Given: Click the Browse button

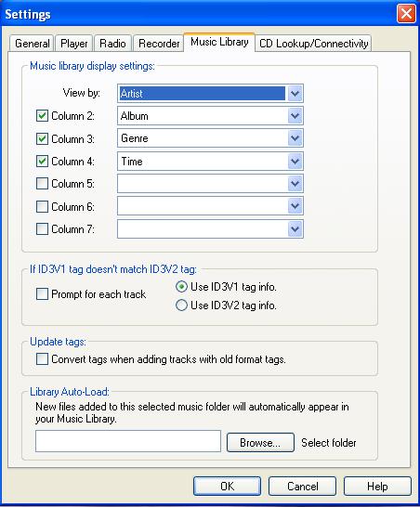Looking at the screenshot, I should [260, 442].
